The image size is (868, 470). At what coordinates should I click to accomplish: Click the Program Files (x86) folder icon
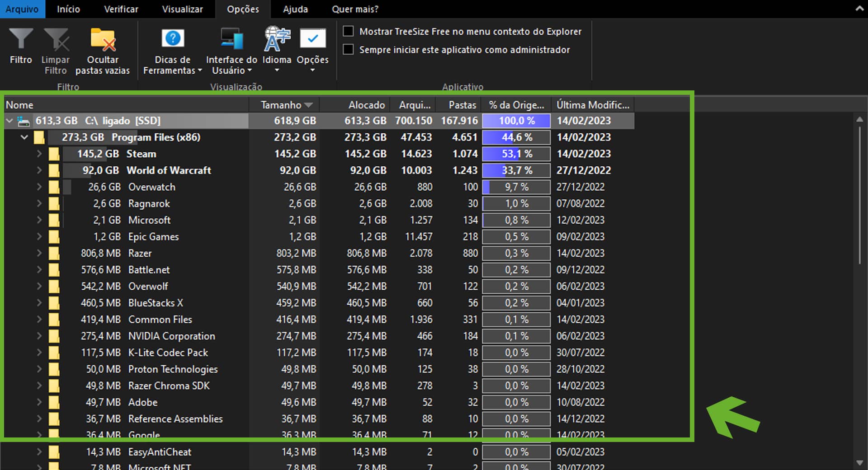(39, 137)
